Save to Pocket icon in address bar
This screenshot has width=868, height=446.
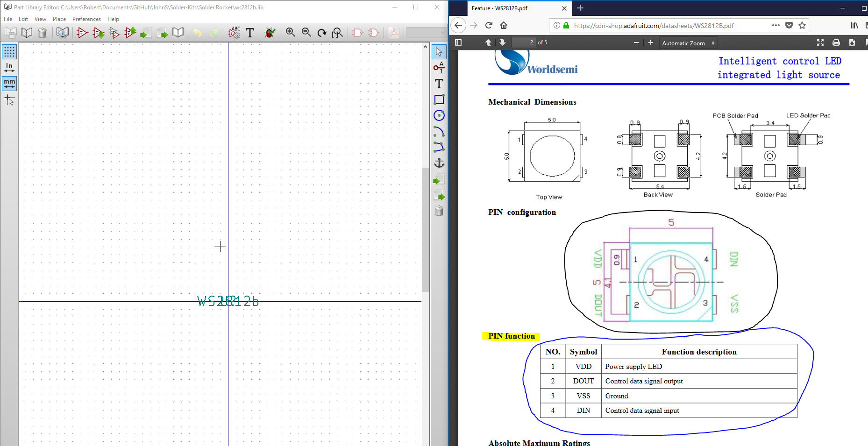[789, 25]
